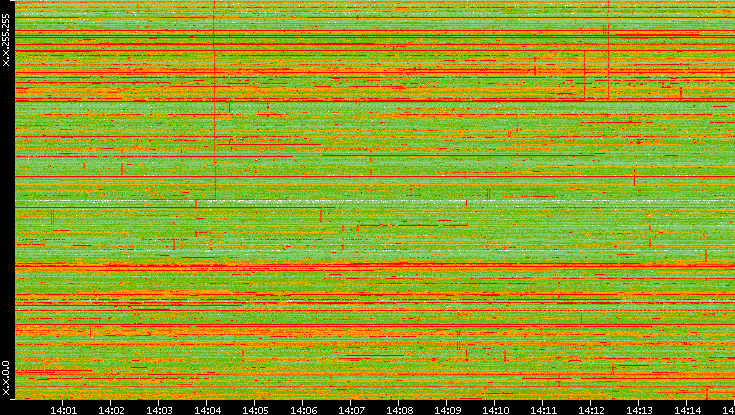735x415 pixels.
Task: Click the 14:03 time label
Action: pyautogui.click(x=159, y=410)
